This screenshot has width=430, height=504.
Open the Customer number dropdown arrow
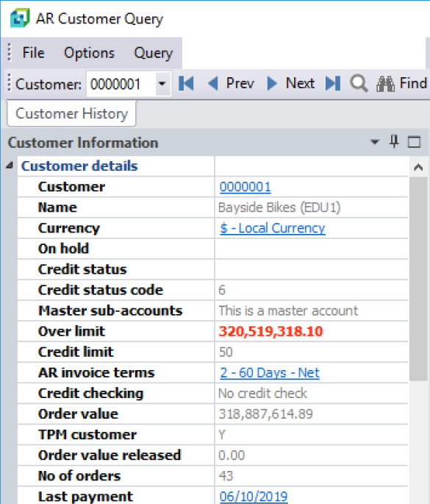point(162,84)
